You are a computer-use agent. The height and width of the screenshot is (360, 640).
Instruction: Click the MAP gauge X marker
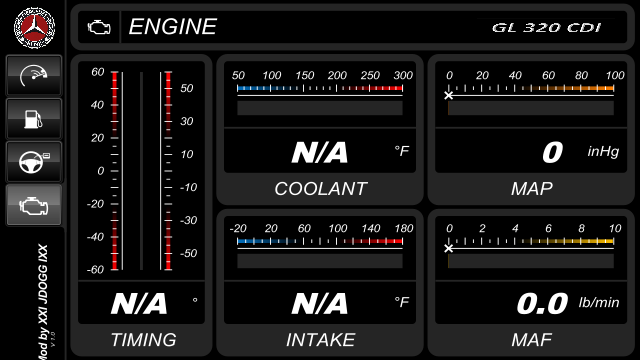point(449,96)
